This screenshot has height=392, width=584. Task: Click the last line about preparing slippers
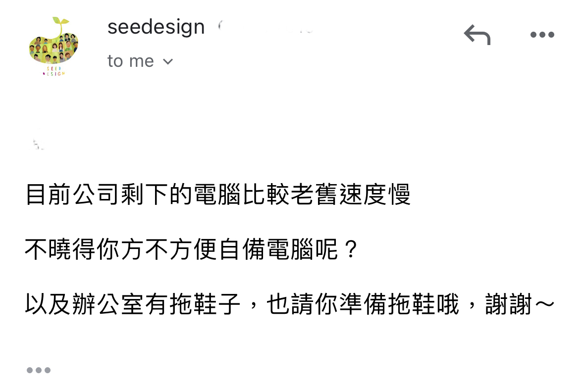(289, 305)
